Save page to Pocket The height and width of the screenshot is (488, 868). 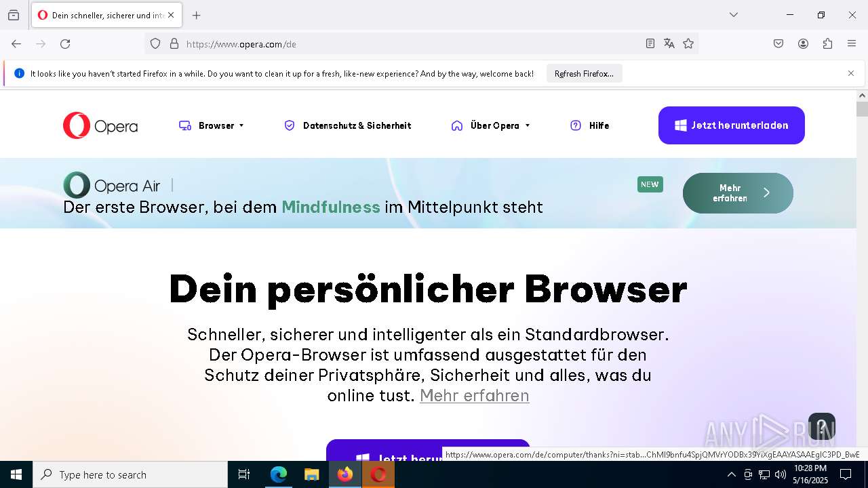pos(778,44)
